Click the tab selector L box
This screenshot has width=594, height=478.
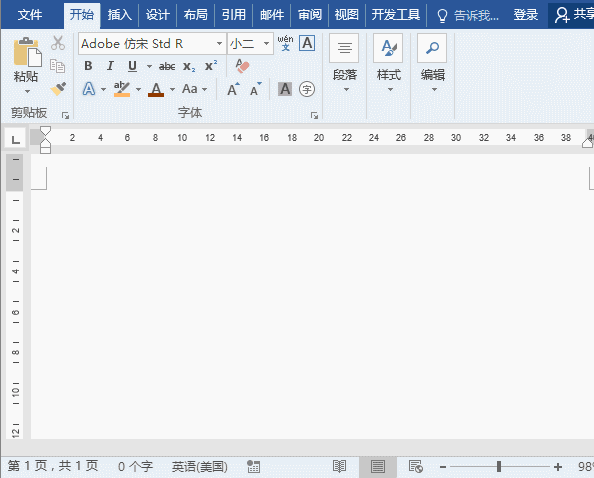tap(15, 138)
